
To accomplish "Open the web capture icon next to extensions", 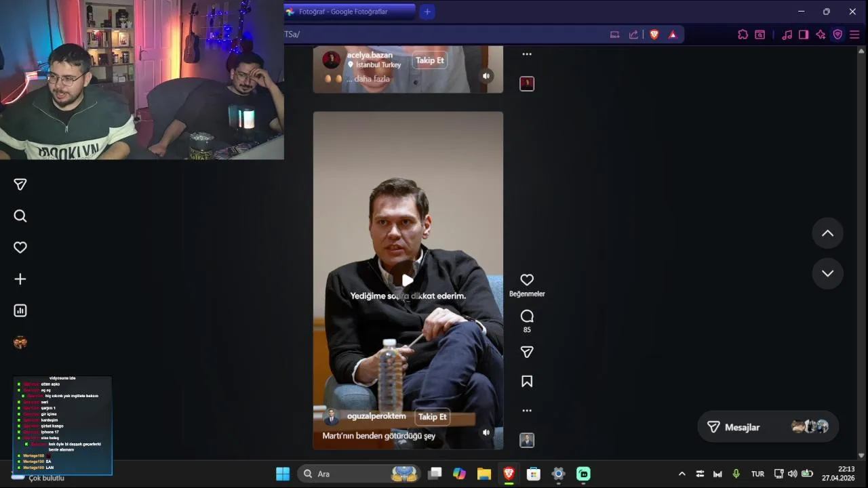I will pos(760,35).
